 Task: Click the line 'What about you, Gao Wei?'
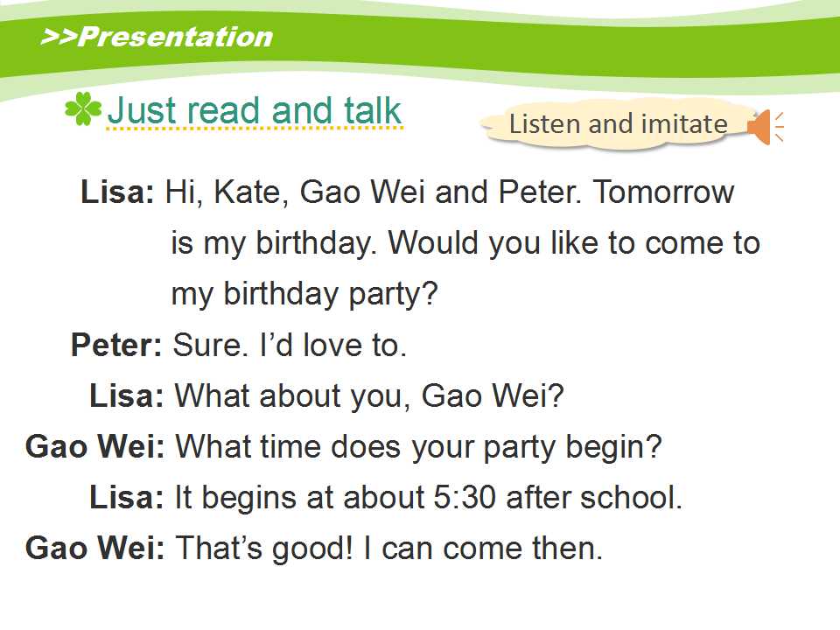pos(369,395)
